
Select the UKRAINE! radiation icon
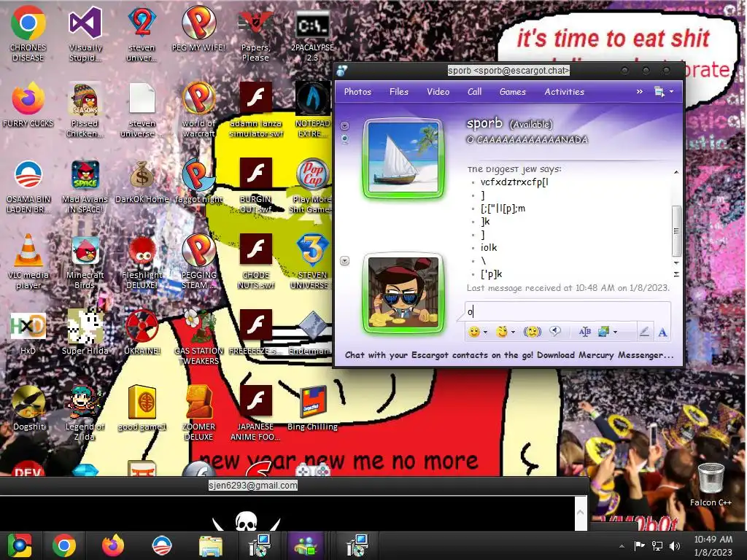point(142,332)
